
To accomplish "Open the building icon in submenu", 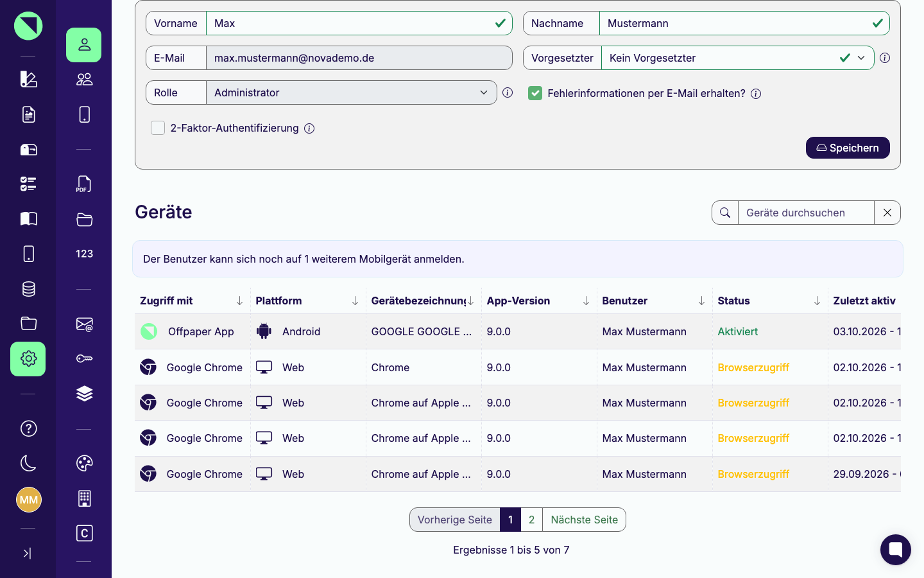I will 84,498.
